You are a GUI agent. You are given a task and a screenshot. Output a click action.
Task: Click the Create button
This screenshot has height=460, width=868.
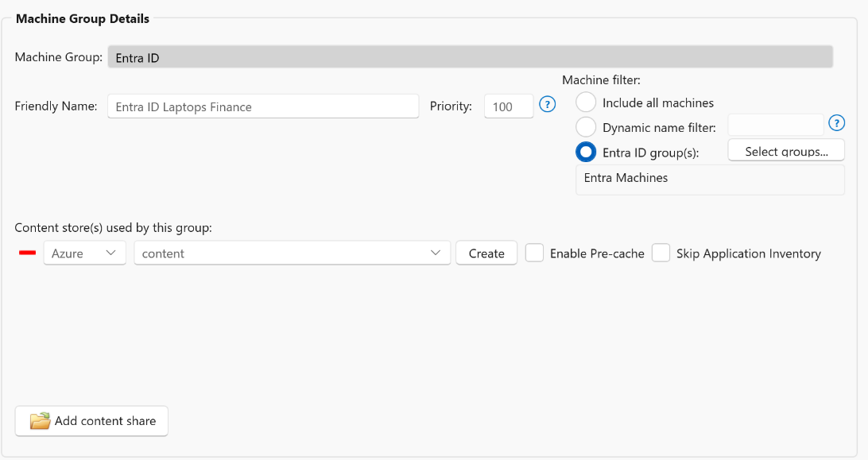(x=486, y=253)
